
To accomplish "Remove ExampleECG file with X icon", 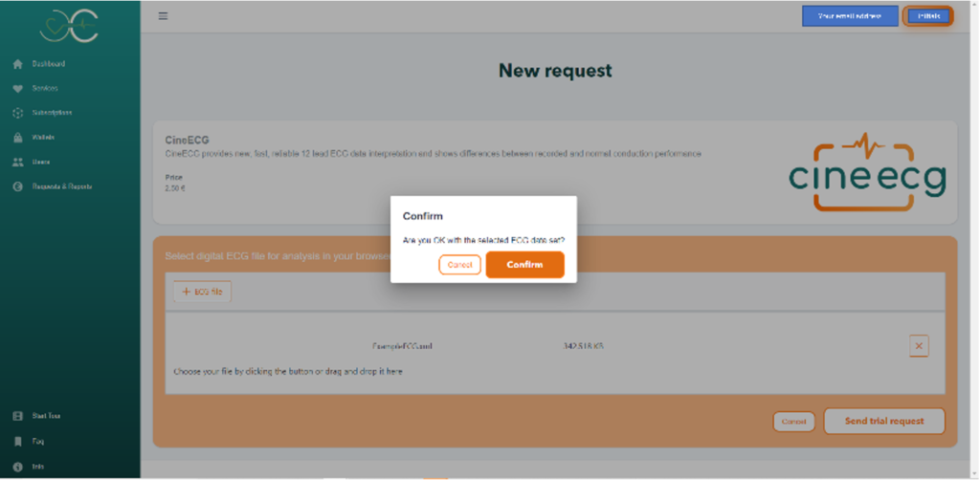I will [x=919, y=346].
